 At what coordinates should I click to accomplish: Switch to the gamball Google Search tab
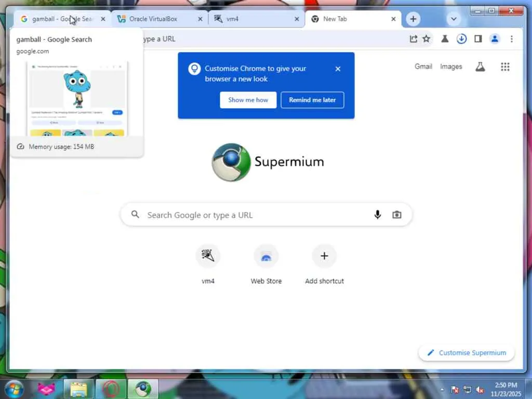(x=62, y=19)
